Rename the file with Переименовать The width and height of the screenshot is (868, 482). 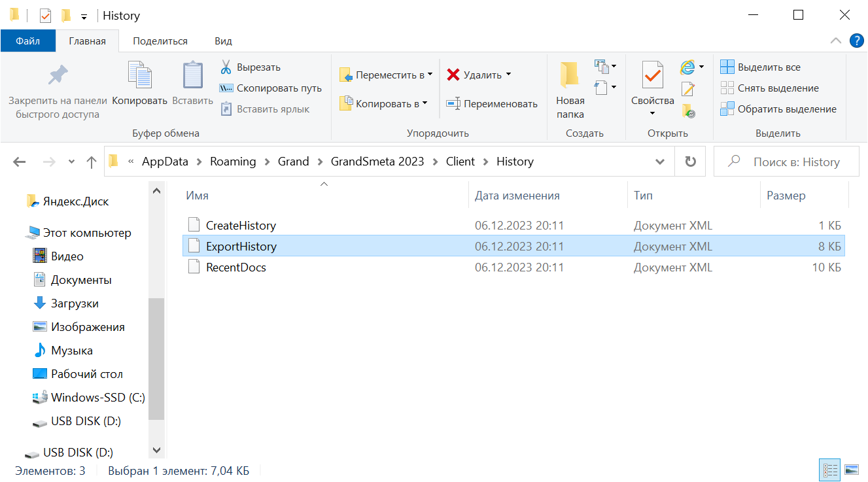click(x=492, y=103)
